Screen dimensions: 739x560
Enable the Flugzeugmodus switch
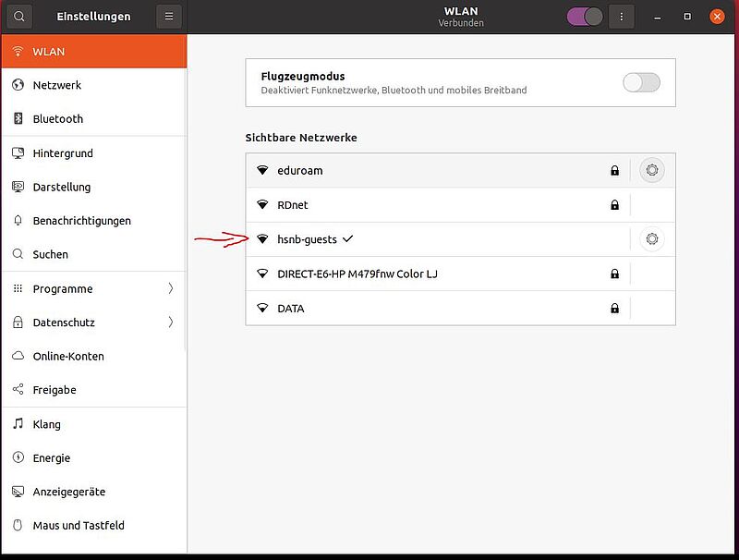click(641, 82)
